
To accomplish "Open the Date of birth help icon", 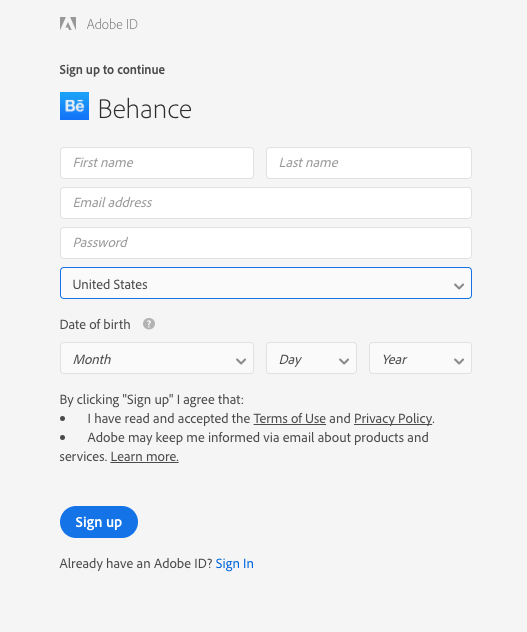I will coord(149,324).
